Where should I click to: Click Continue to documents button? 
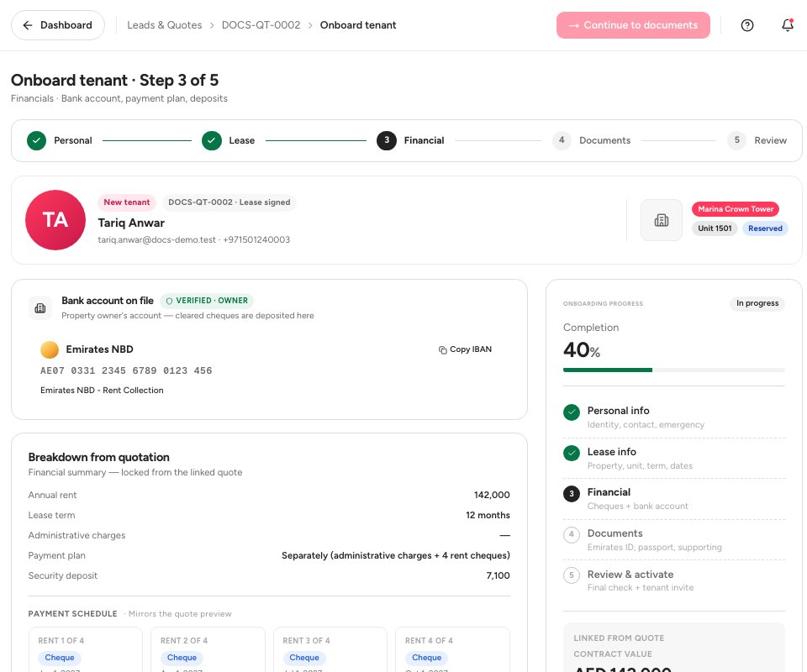point(633,25)
